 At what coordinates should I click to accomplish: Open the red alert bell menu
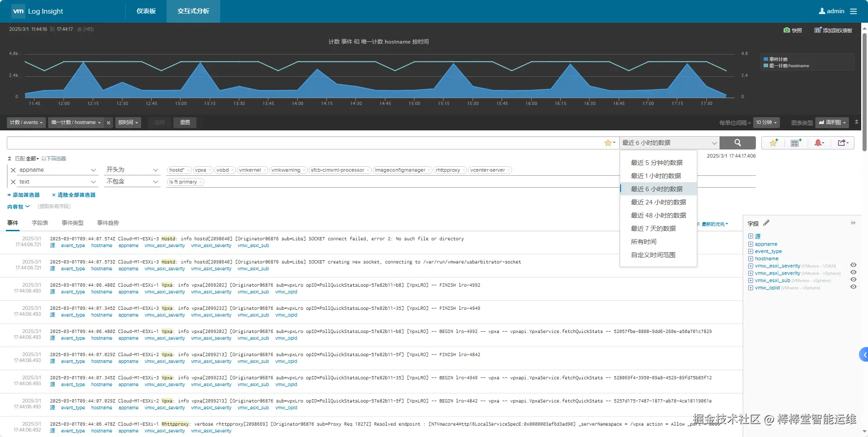819,143
